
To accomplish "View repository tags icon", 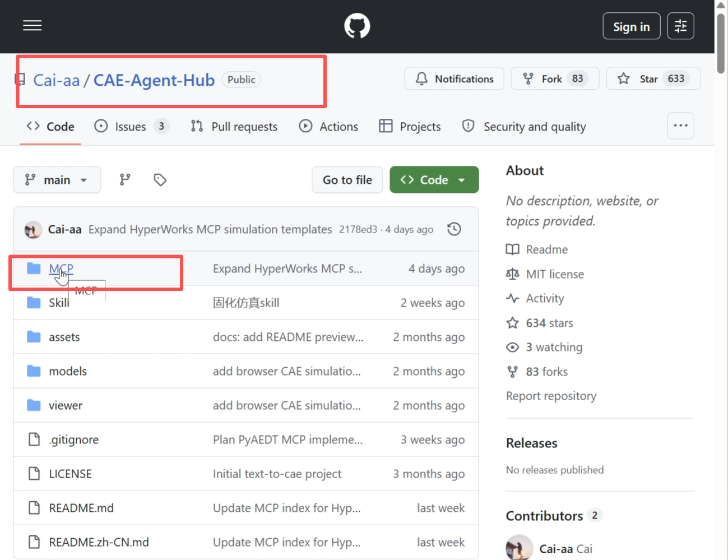I will (160, 180).
